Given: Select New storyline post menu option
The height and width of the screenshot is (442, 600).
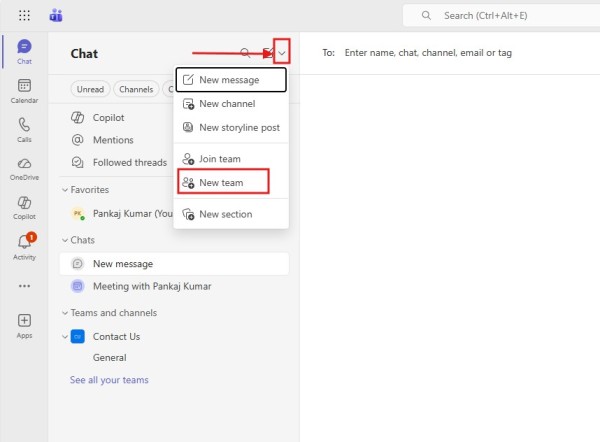Looking at the screenshot, I should (231, 127).
